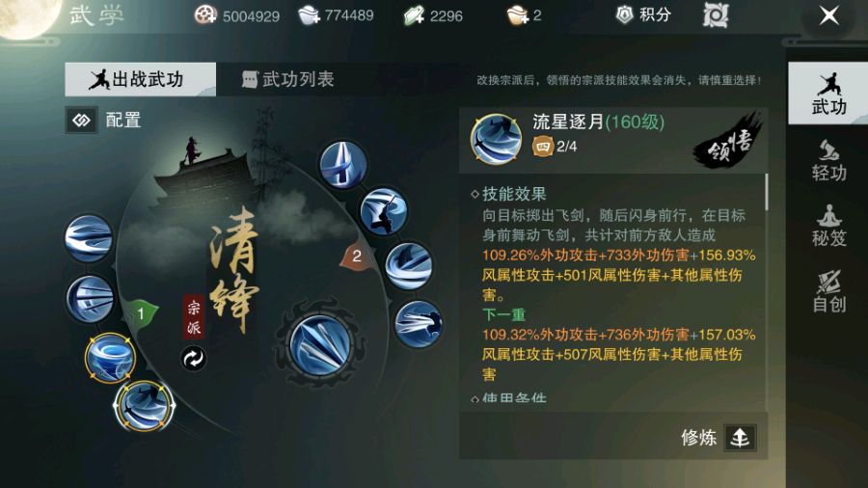Open the 积分 points button
The image size is (868, 488).
643,14
